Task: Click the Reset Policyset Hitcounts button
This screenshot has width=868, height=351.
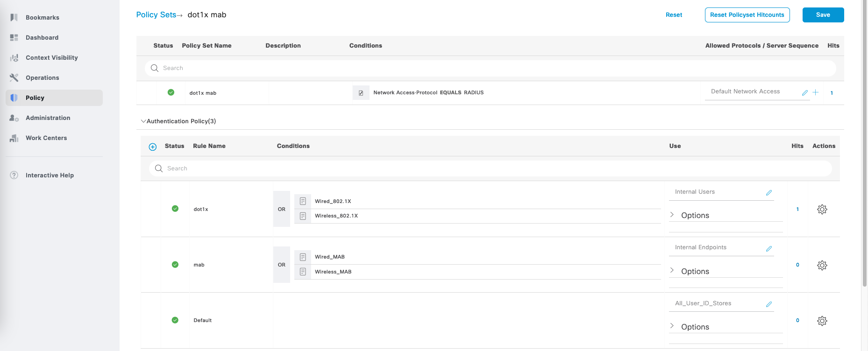Action: (x=747, y=15)
